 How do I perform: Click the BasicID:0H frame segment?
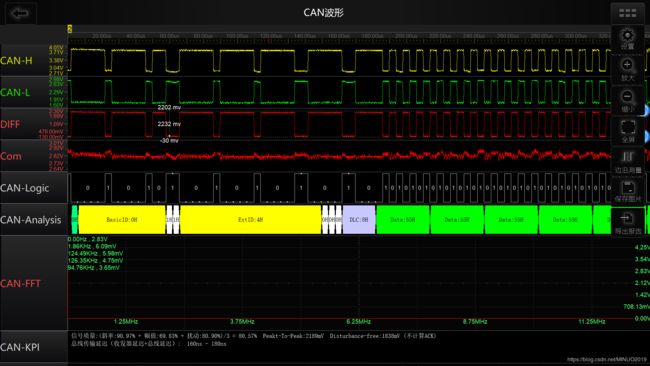pyautogui.click(x=121, y=220)
